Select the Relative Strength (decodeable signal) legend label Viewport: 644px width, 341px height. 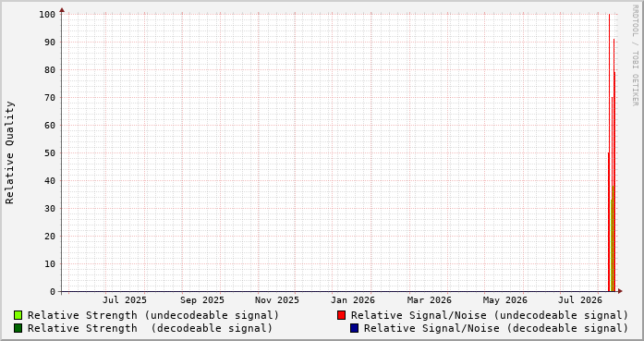point(150,328)
